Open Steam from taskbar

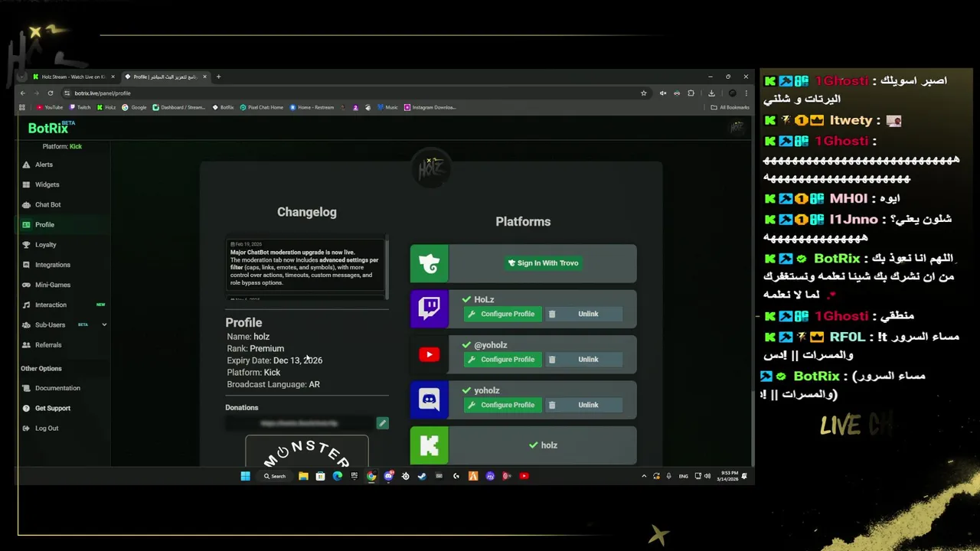[422, 476]
